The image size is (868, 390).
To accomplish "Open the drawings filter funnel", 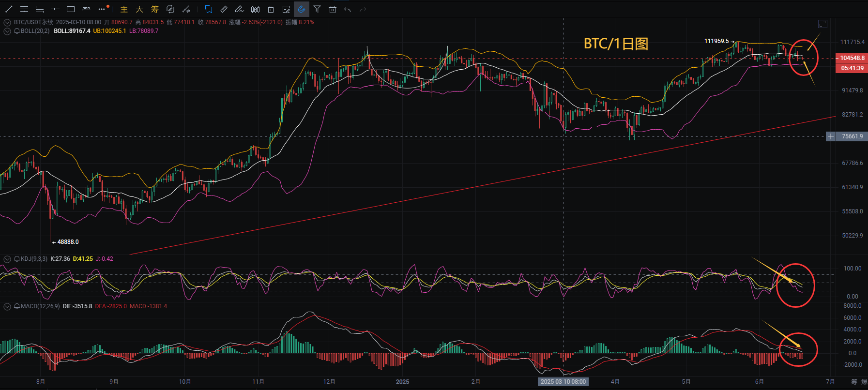I will [x=317, y=9].
